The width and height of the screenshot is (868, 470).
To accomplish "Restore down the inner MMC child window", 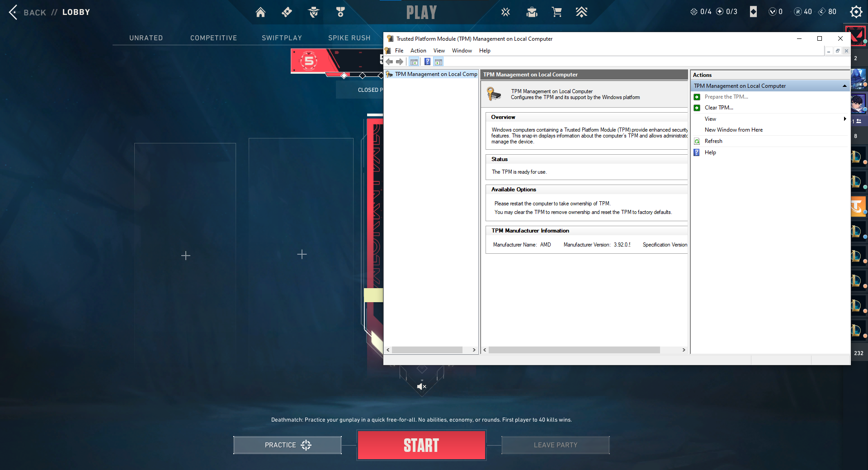I will (x=837, y=51).
